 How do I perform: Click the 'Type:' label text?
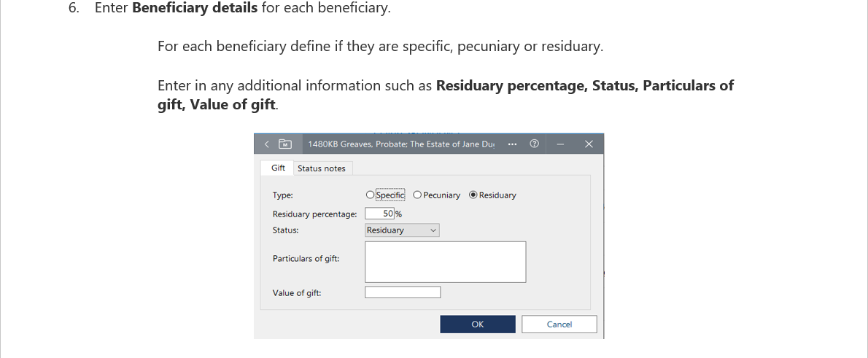pos(282,195)
